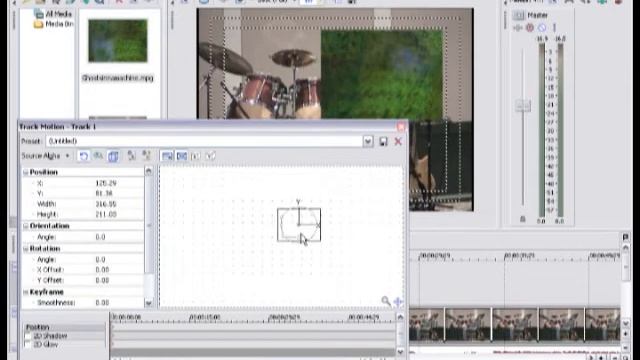
Task: Click the blue undo arrow icon in Track Motion toolbar
Action: (x=84, y=156)
